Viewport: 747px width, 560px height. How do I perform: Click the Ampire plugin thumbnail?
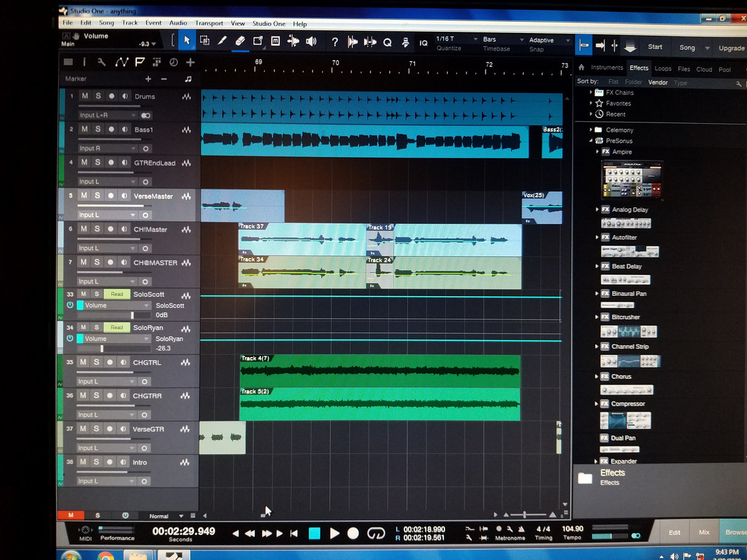click(631, 180)
